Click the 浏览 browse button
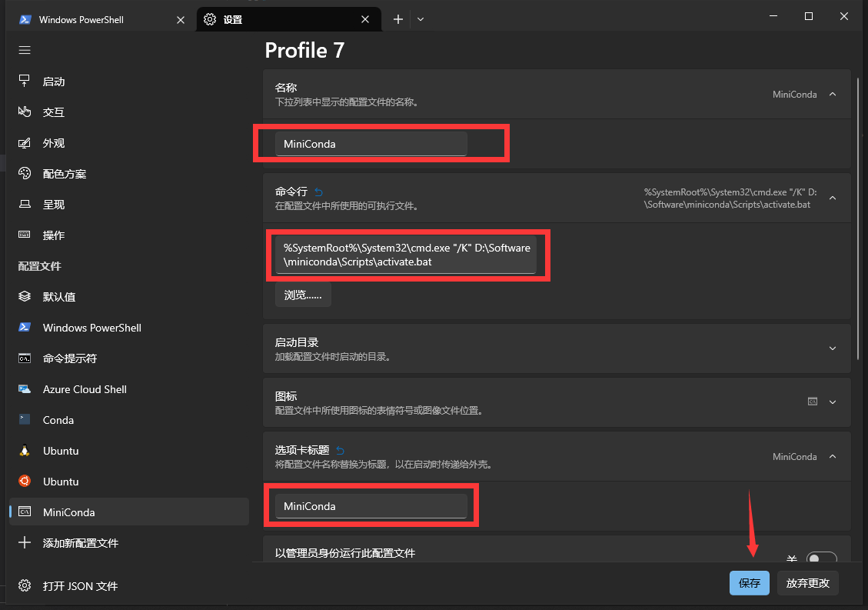 303,295
